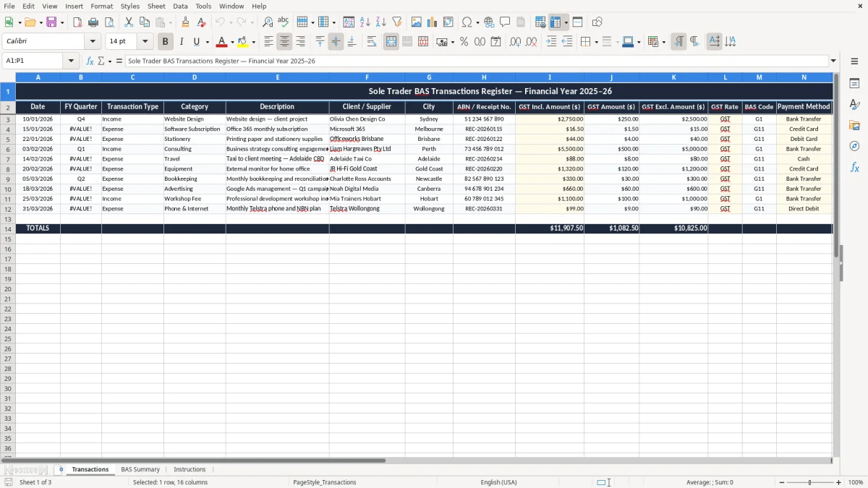Toggle Align Right
868x488 pixels.
301,42
